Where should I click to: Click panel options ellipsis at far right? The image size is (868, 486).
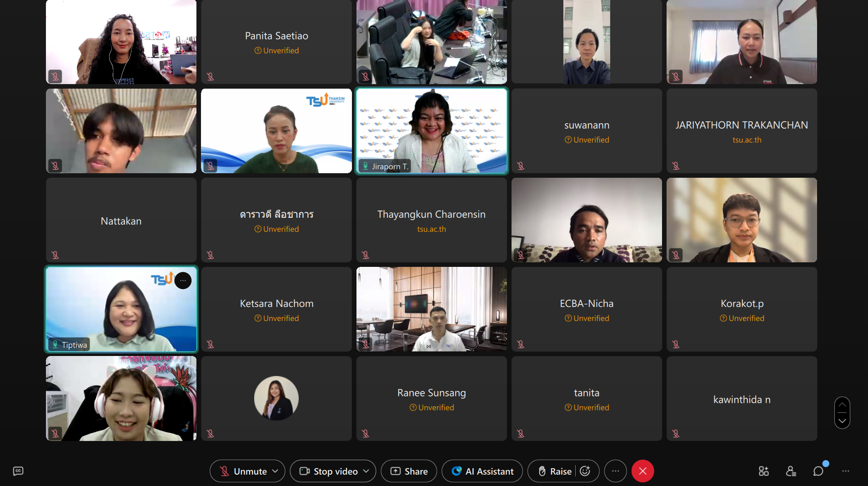[846, 471]
